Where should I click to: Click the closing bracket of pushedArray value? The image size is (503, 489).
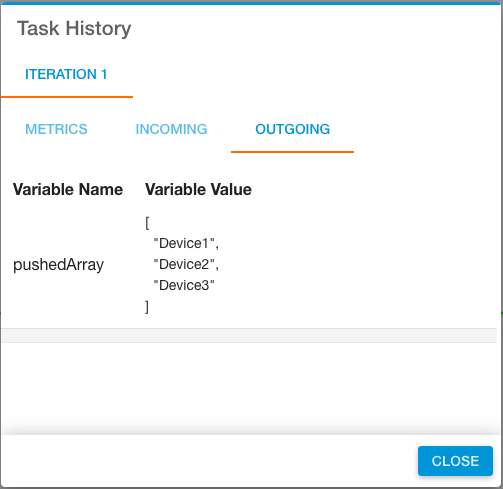coord(147,307)
